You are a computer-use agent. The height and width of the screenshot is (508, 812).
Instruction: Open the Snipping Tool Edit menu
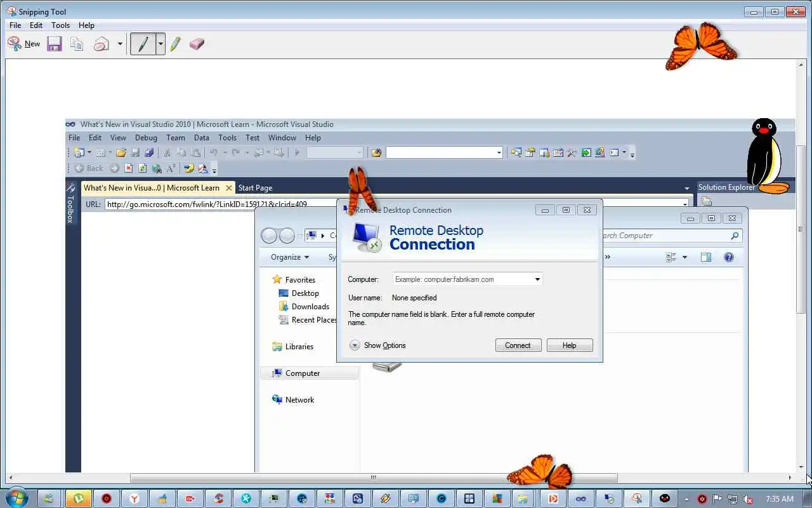coord(36,25)
